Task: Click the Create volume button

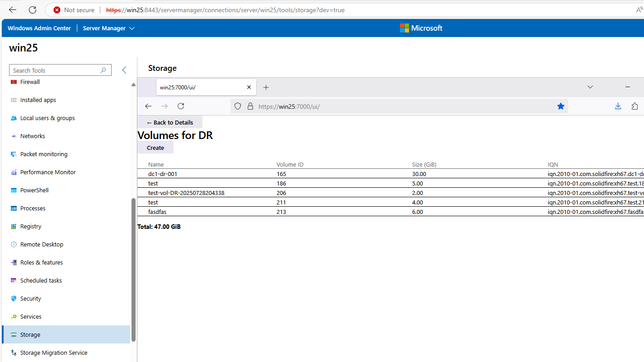Action: pyautogui.click(x=155, y=148)
